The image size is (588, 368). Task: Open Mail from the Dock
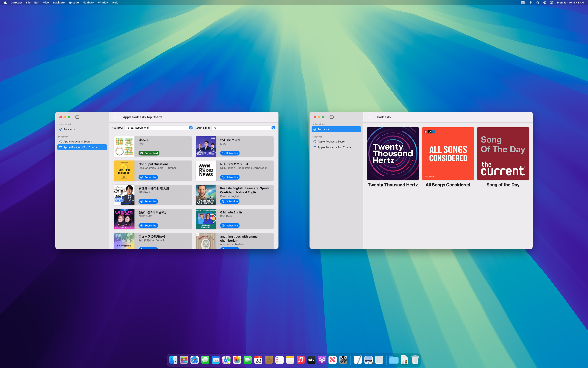tap(216, 360)
